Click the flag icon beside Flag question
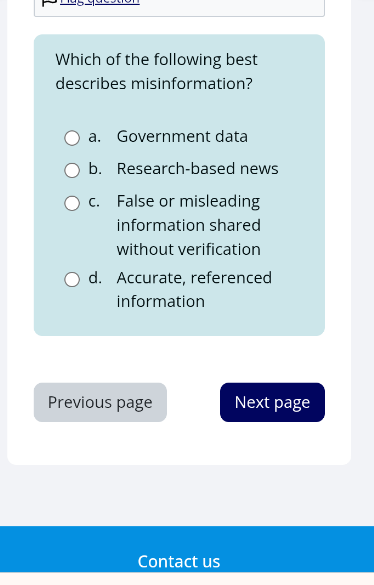Screen dimensions: 374x585 click(x=49, y=2)
